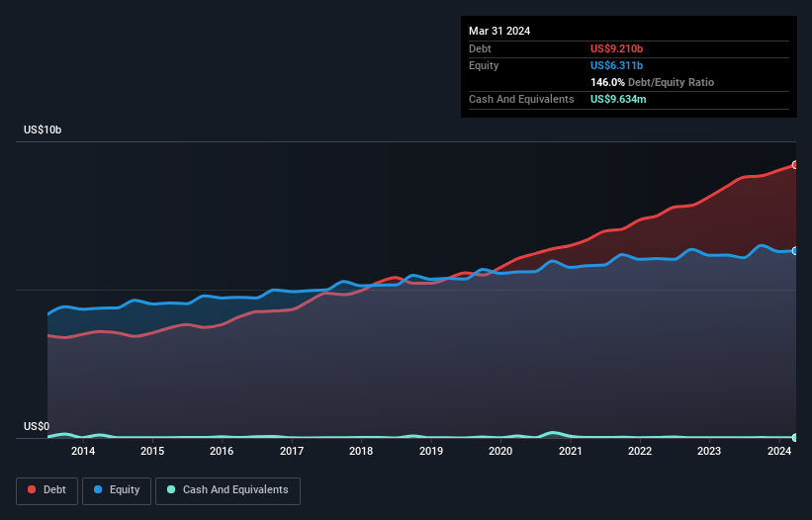Click the 2024 x-axis label
This screenshot has width=812, height=520.
point(778,451)
